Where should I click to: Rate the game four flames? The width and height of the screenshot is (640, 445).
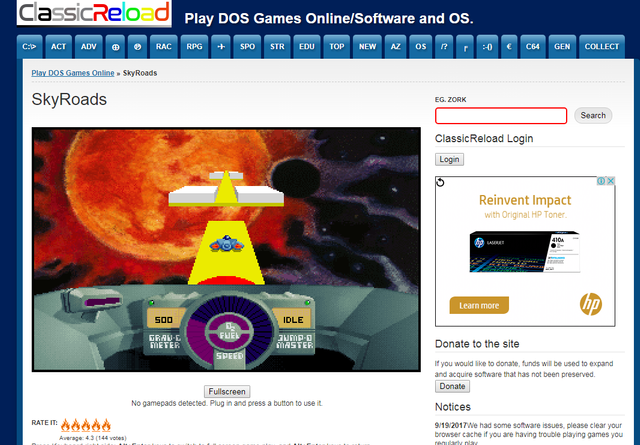click(96, 425)
